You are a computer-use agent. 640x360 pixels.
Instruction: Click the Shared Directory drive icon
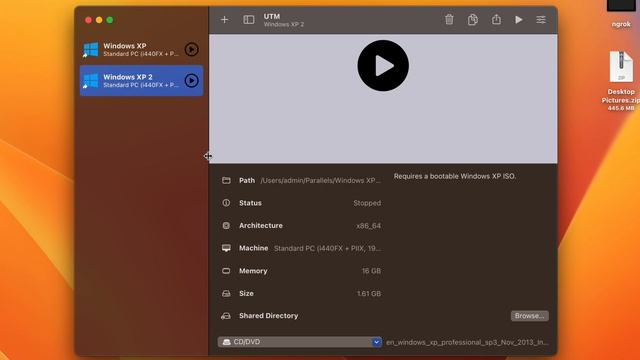226,316
